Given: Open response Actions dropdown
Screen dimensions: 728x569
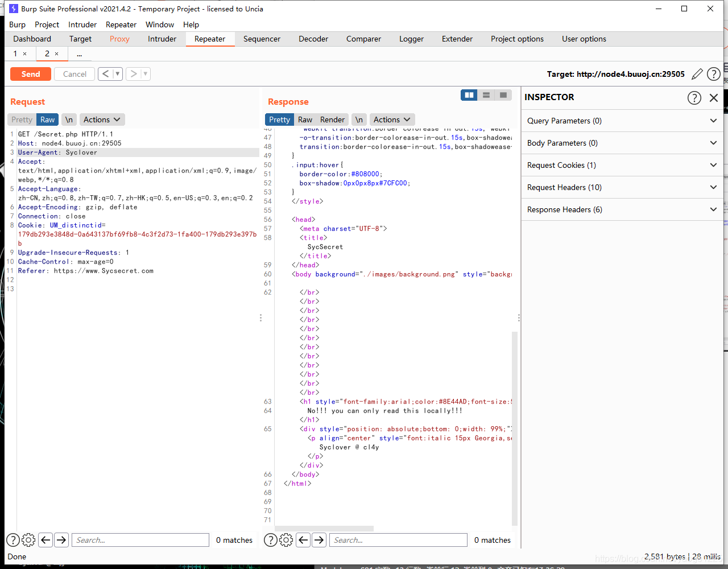Looking at the screenshot, I should pos(392,119).
